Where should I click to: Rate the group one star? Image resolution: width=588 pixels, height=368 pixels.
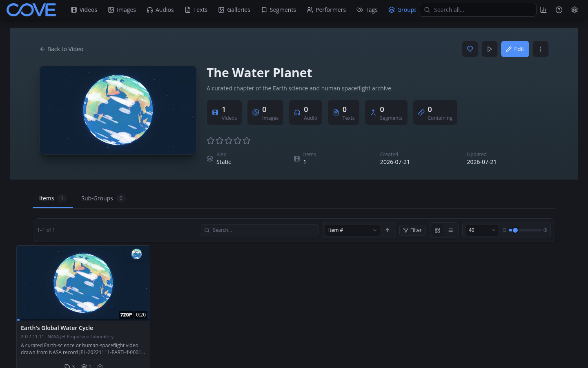coord(211,141)
